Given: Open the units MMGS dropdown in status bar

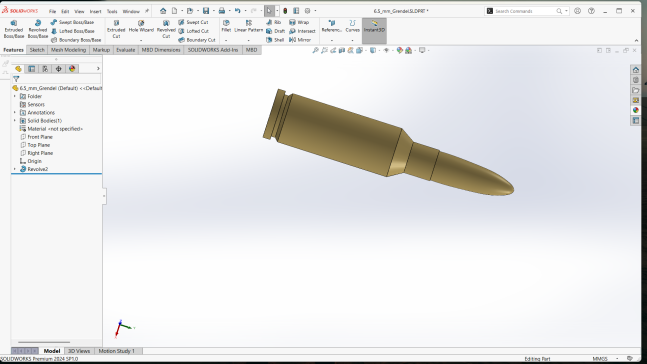Looking at the screenshot, I should pos(617,359).
